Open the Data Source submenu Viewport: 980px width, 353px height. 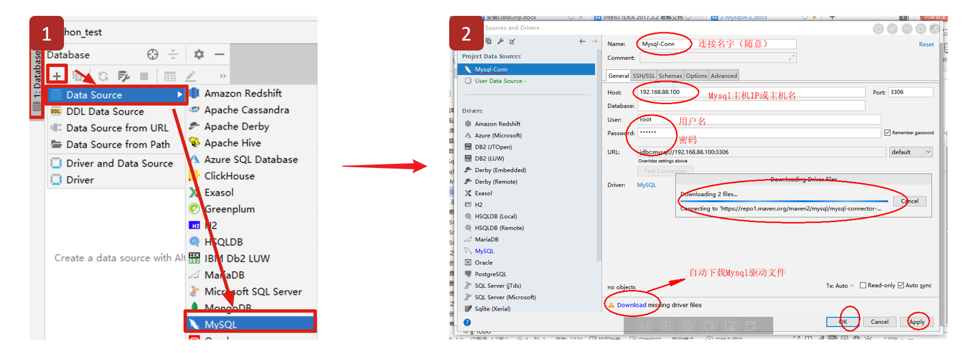tap(116, 95)
